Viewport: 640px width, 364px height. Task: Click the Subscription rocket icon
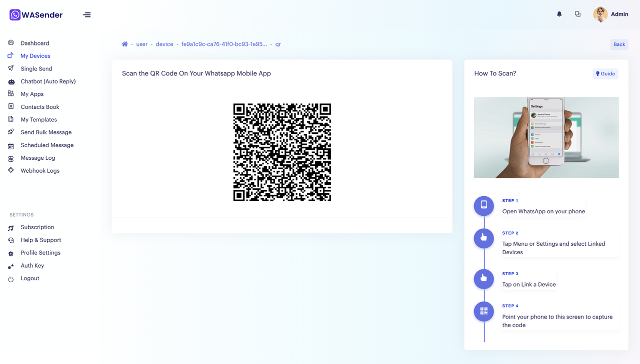coord(11,228)
